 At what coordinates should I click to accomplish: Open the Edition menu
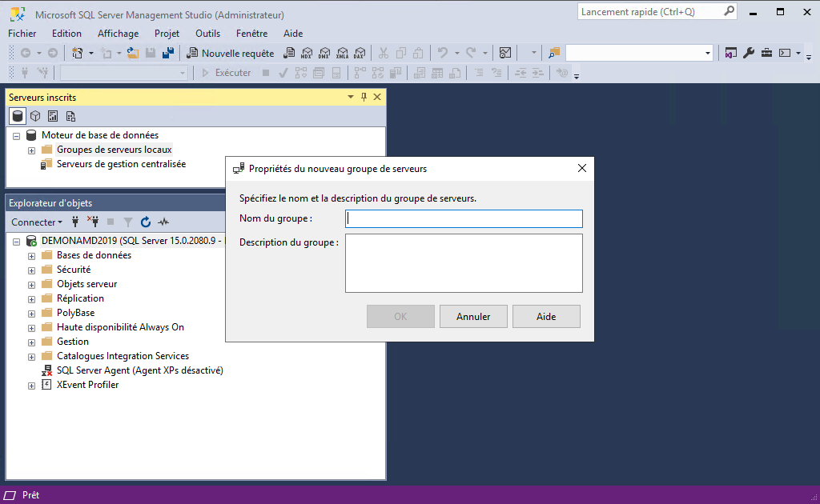66,34
